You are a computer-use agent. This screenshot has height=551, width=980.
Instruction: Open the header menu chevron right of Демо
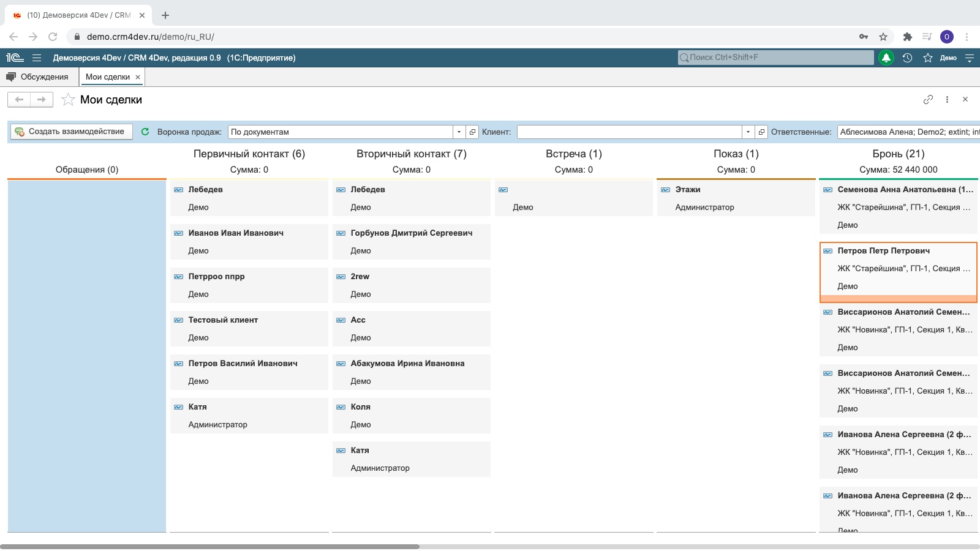pyautogui.click(x=969, y=58)
